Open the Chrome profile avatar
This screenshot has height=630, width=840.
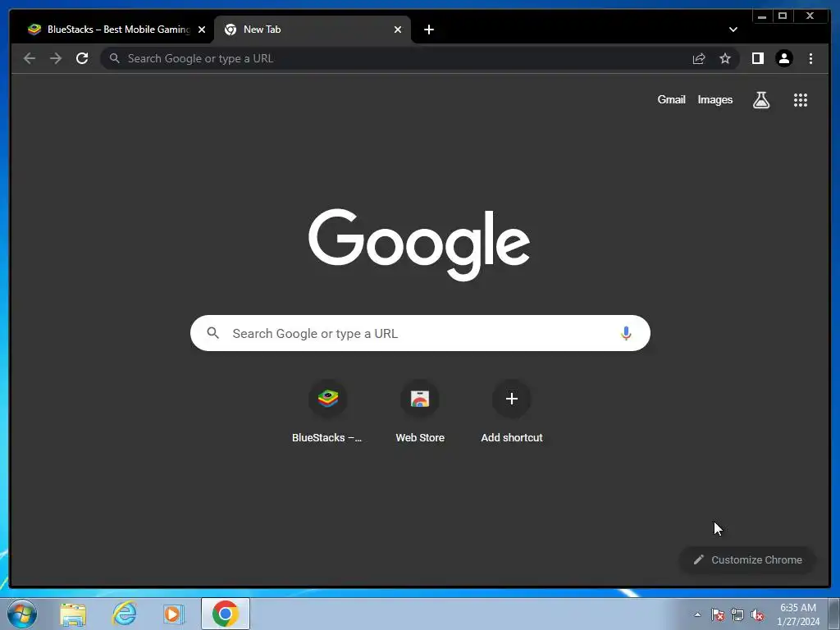tap(784, 58)
